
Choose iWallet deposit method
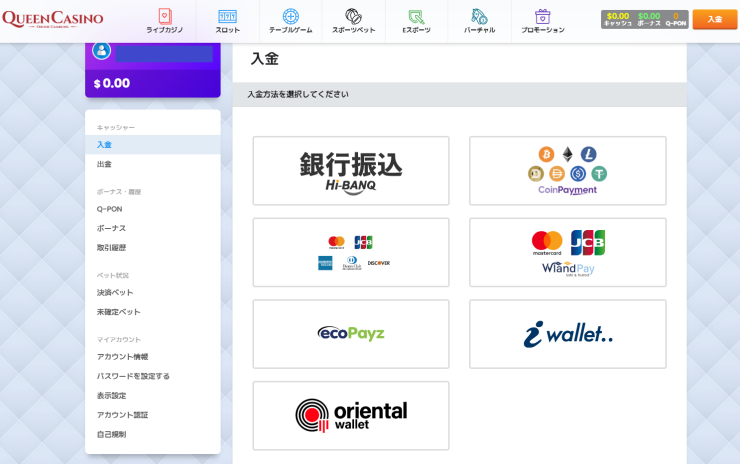pyautogui.click(x=568, y=334)
